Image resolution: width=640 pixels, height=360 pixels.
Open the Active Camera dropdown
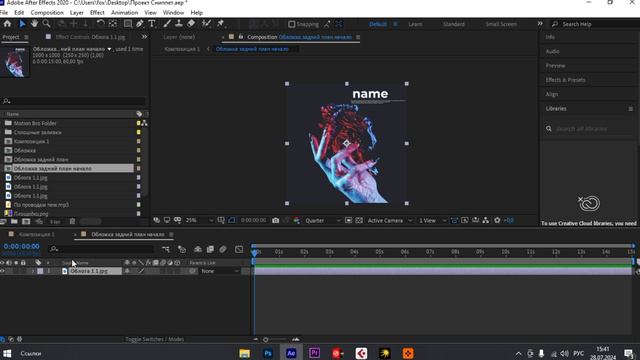389,220
